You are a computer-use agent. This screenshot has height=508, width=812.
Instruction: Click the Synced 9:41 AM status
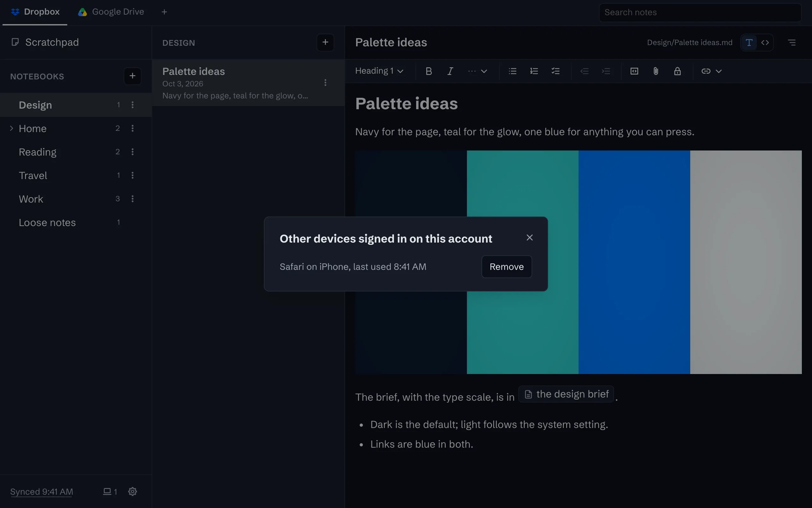[x=41, y=491]
